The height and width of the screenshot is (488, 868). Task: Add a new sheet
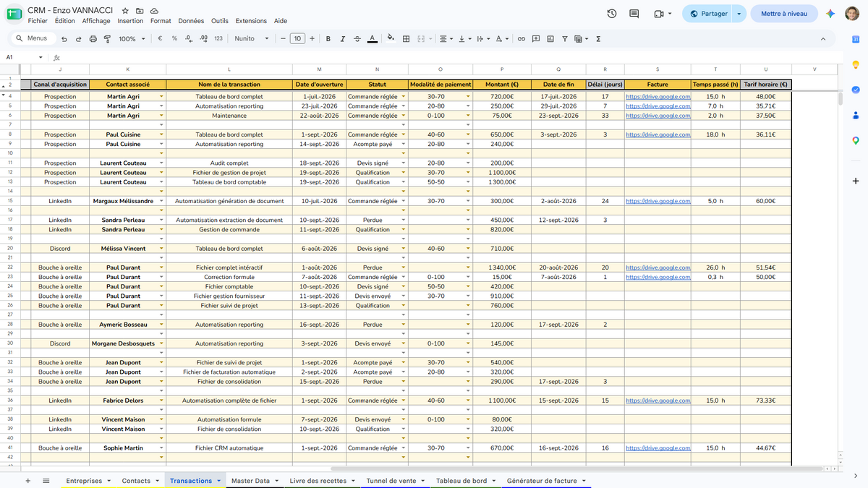pos(28,481)
